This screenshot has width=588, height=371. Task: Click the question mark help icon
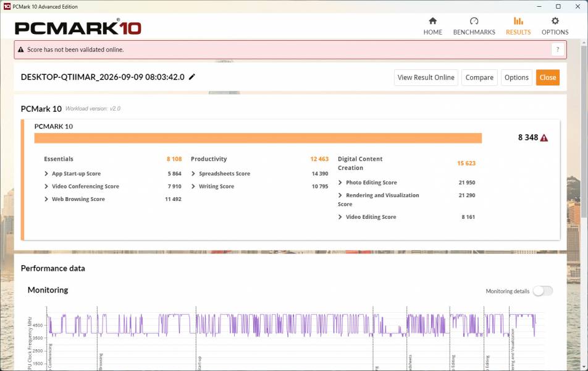(x=558, y=49)
